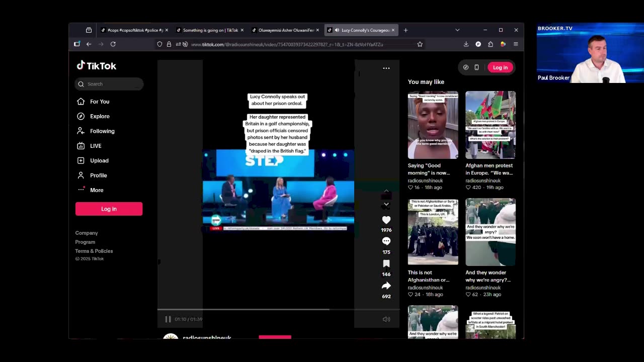Click the multicolored round toolbar icon

click(x=503, y=44)
